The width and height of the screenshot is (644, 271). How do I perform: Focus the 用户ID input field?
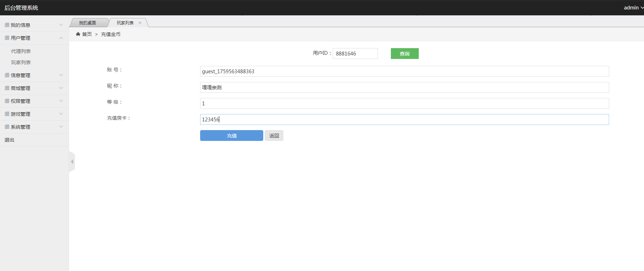pyautogui.click(x=355, y=54)
